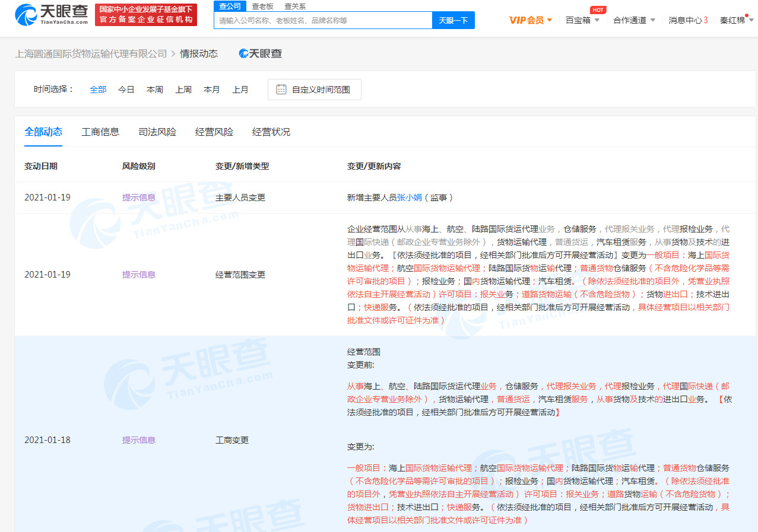Click the TianYanCha logo in the header
Viewport: 758px width, 532px height.
(x=51, y=14)
